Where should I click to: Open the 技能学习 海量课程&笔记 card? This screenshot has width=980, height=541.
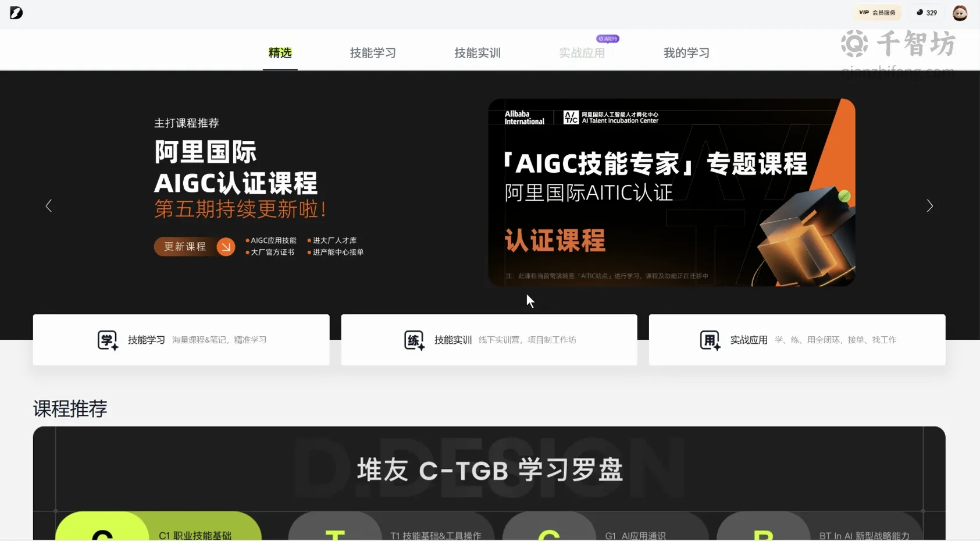pos(181,340)
